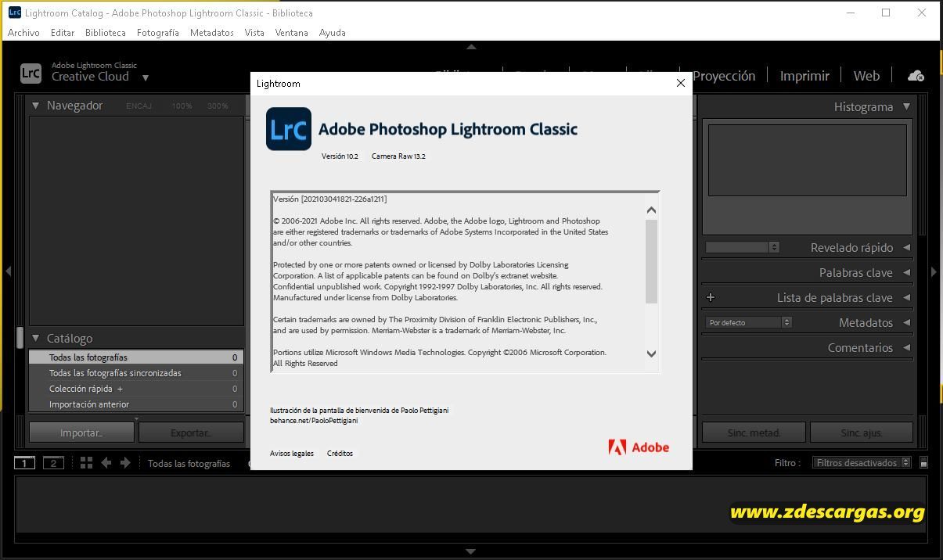Switch to the Imprimir module

pos(804,76)
